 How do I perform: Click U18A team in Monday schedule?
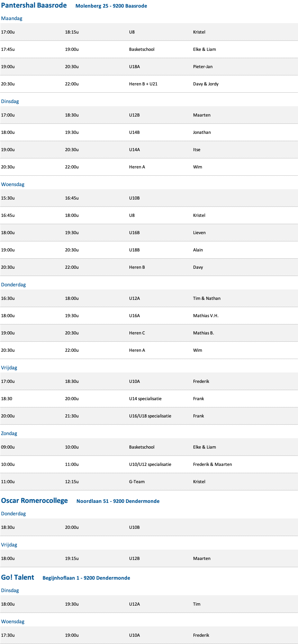click(134, 66)
